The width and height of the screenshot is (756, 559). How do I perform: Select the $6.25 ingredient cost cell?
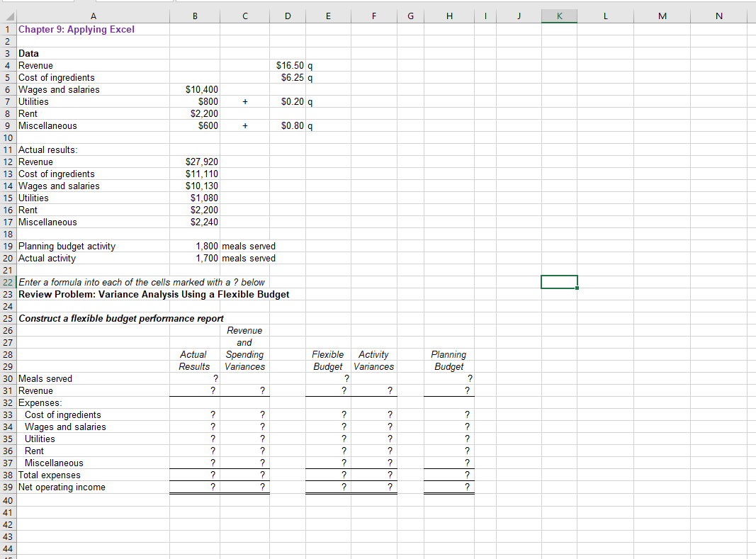288,78
